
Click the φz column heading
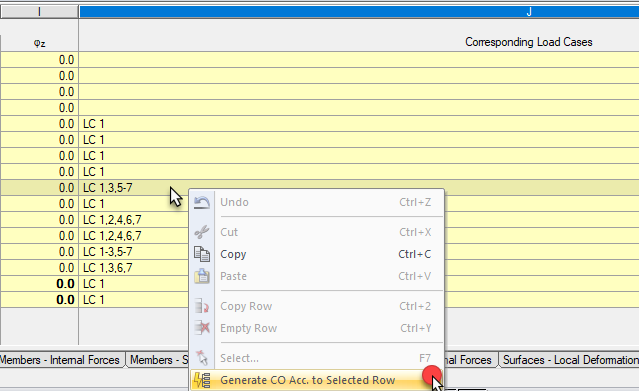coord(39,42)
